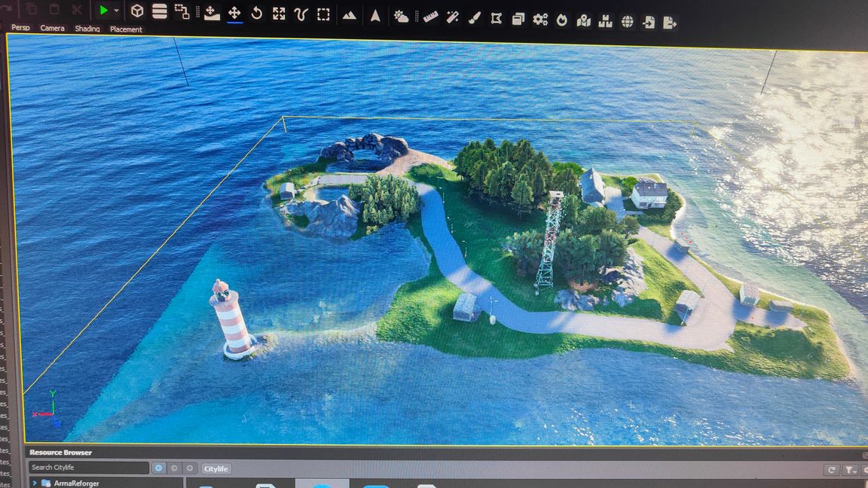868x488 pixels.
Task: Click the Search Citylife input field
Action: pos(88,468)
